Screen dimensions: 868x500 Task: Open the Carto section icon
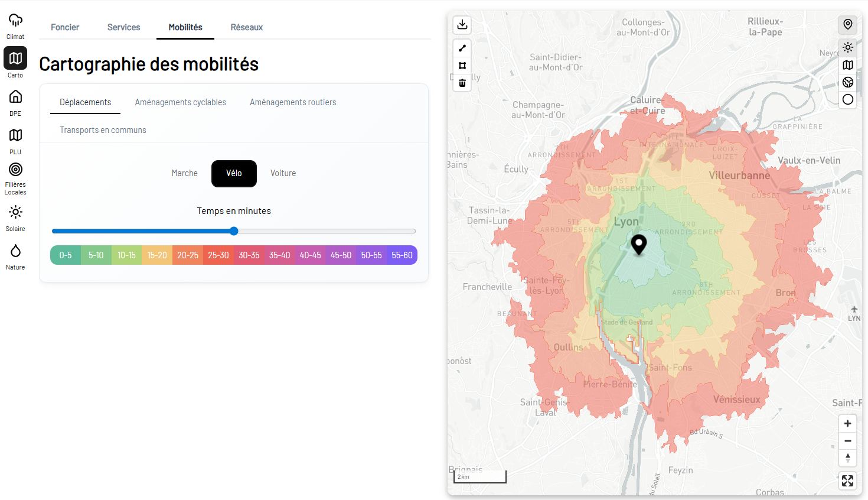pyautogui.click(x=15, y=58)
